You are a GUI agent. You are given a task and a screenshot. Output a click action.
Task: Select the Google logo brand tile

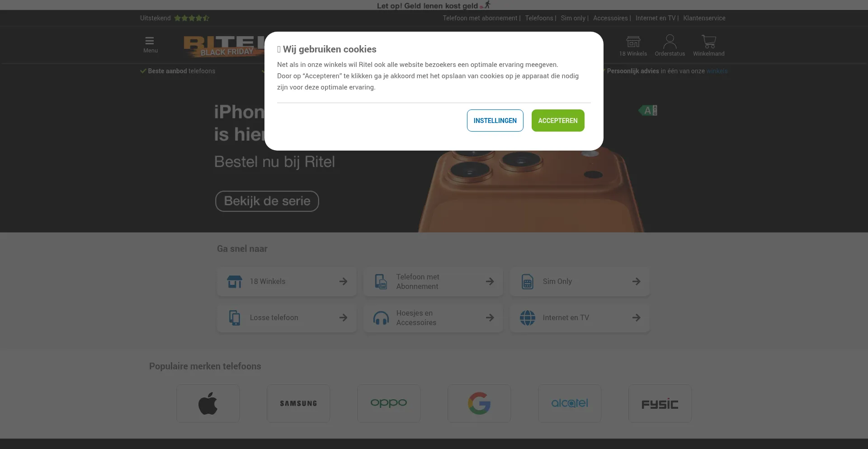479,403
